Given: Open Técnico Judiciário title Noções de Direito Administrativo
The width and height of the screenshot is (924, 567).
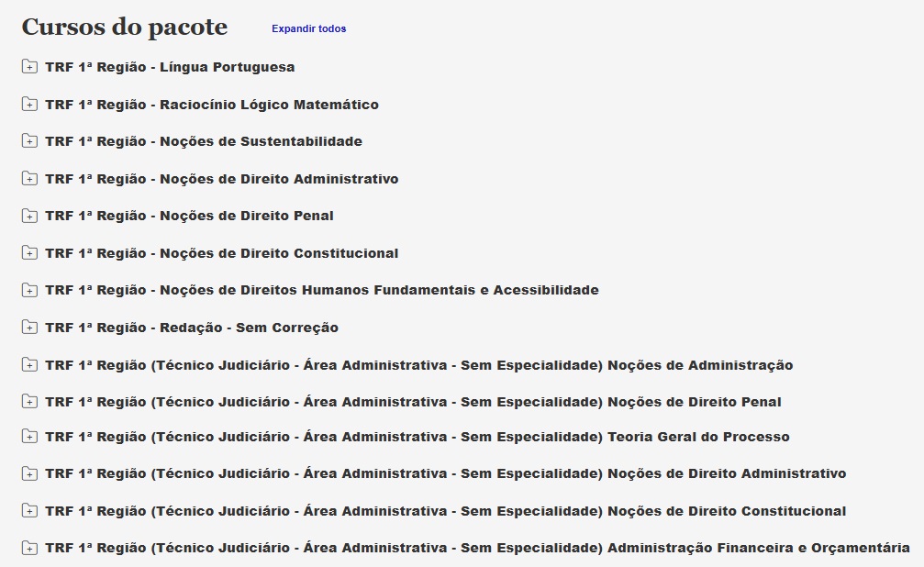Looking at the screenshot, I should tap(446, 473).
